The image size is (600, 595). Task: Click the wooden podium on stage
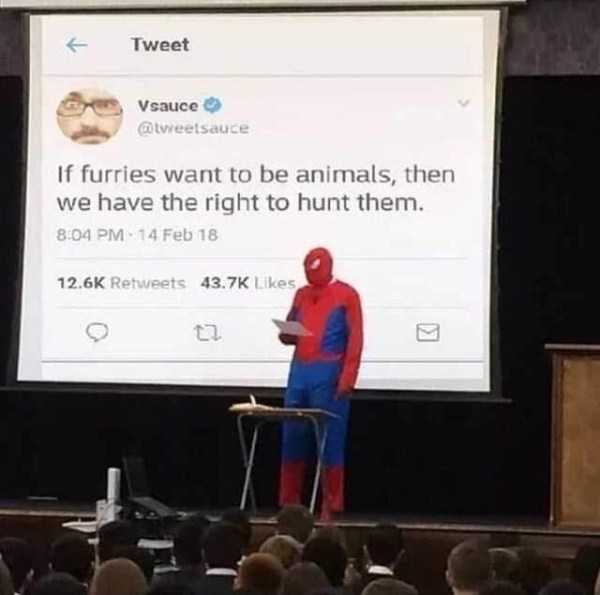[x=573, y=435]
